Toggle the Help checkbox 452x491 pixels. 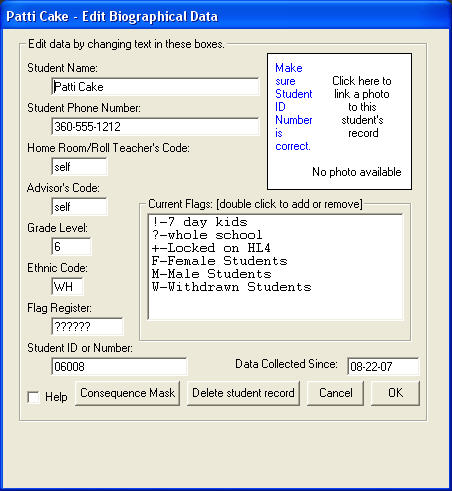[x=33, y=397]
